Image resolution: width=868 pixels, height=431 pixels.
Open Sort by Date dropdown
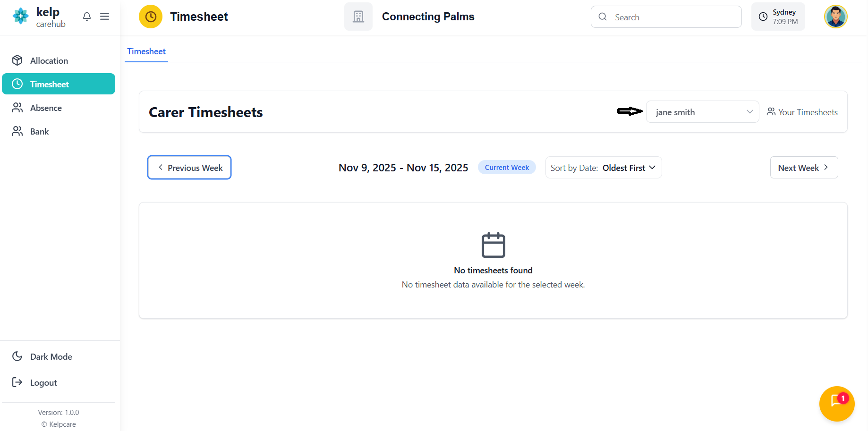pos(604,168)
